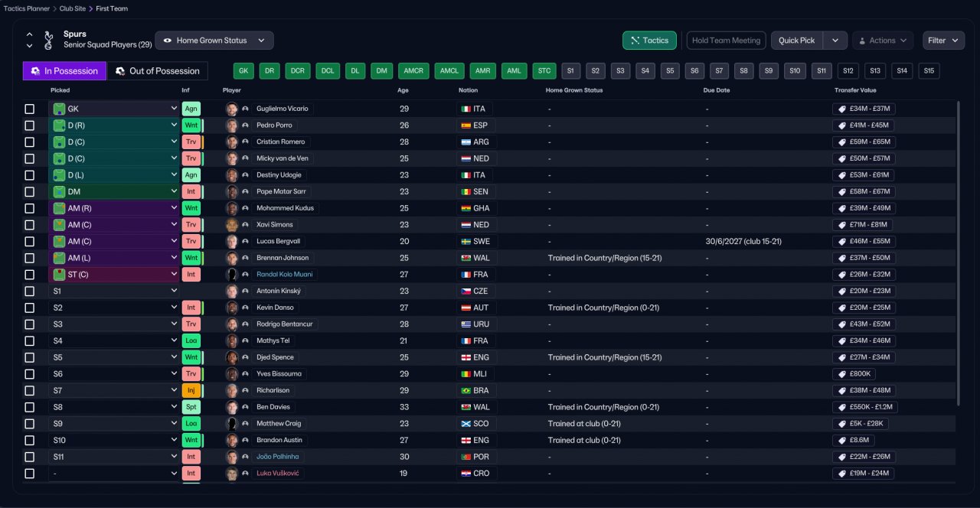This screenshot has width=980, height=508.
Task: Click the AM (R) pitch position icon
Action: click(59, 208)
